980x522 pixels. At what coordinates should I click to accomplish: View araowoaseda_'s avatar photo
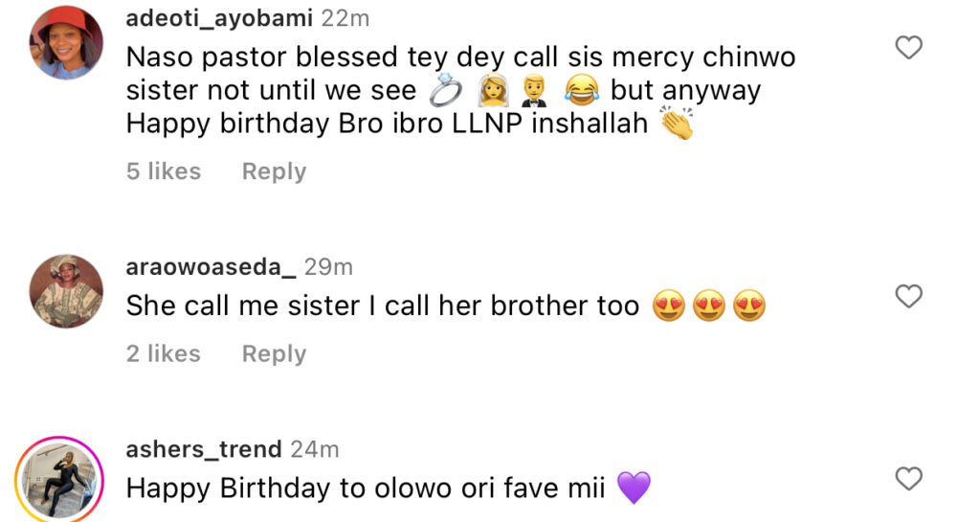click(67, 291)
